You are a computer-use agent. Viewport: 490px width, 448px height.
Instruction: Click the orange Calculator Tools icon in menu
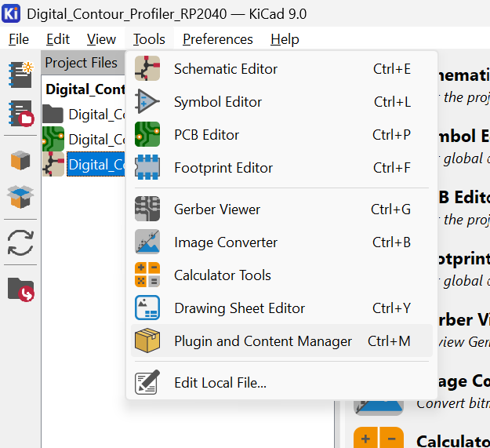pyautogui.click(x=147, y=275)
